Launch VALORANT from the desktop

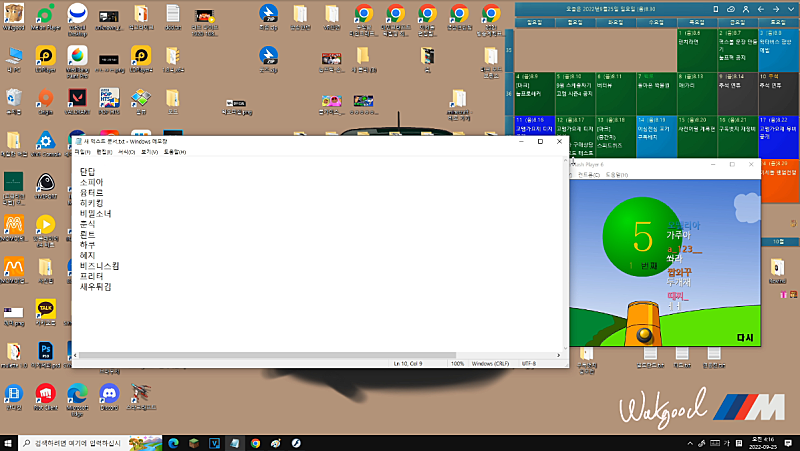click(77, 101)
